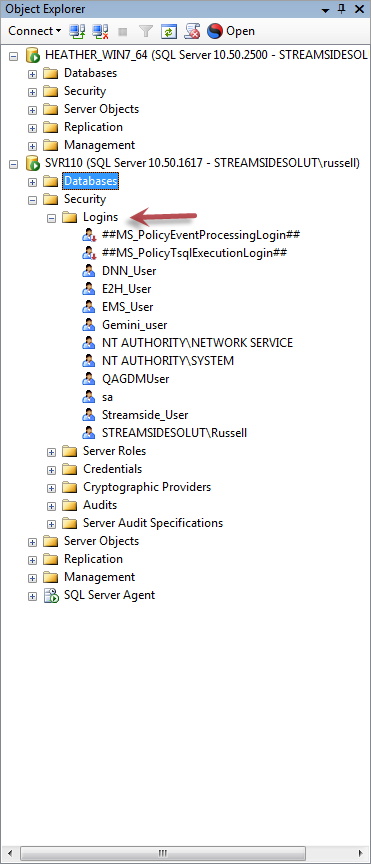This screenshot has height=864, width=371.
Task: Select the DNN_User login name
Action: click(129, 271)
